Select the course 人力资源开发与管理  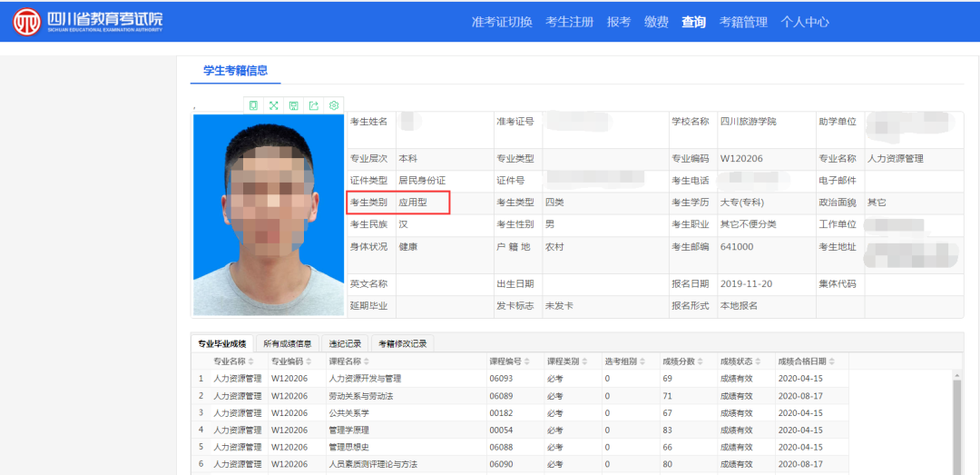tap(365, 379)
